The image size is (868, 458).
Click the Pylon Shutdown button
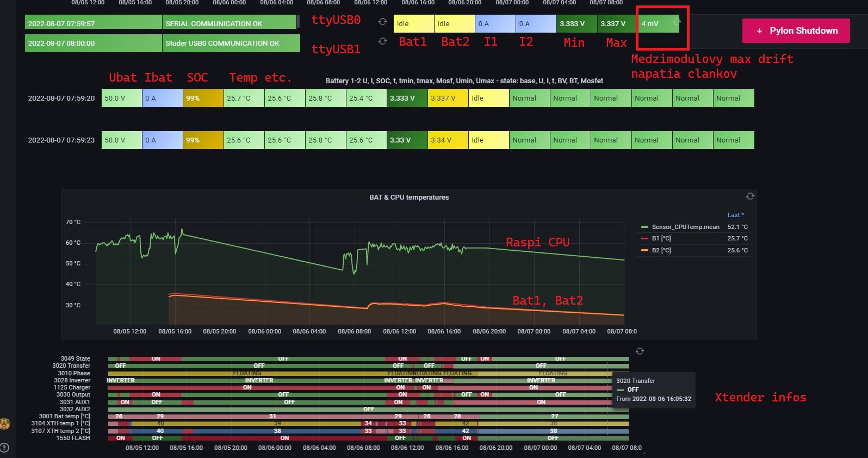pos(796,30)
